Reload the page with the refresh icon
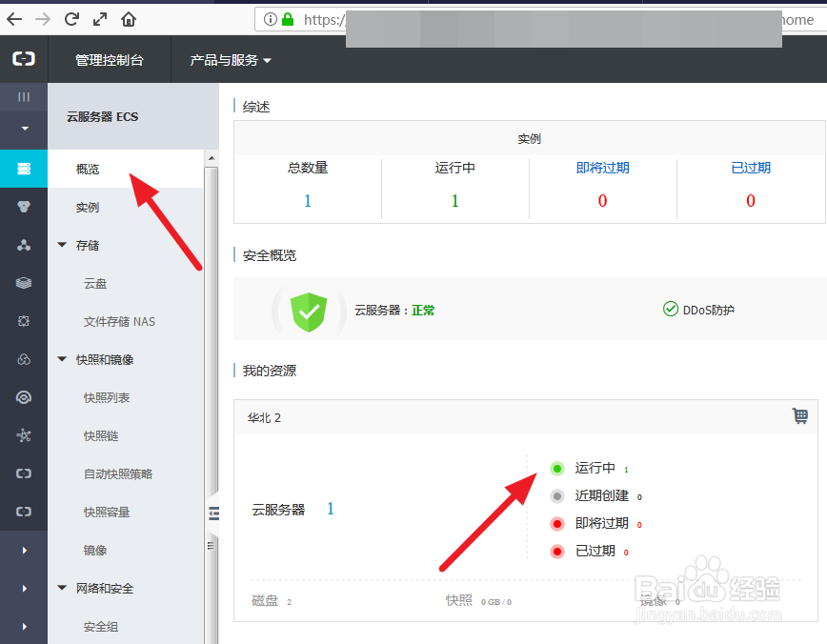Image resolution: width=827 pixels, height=644 pixels. (71, 19)
